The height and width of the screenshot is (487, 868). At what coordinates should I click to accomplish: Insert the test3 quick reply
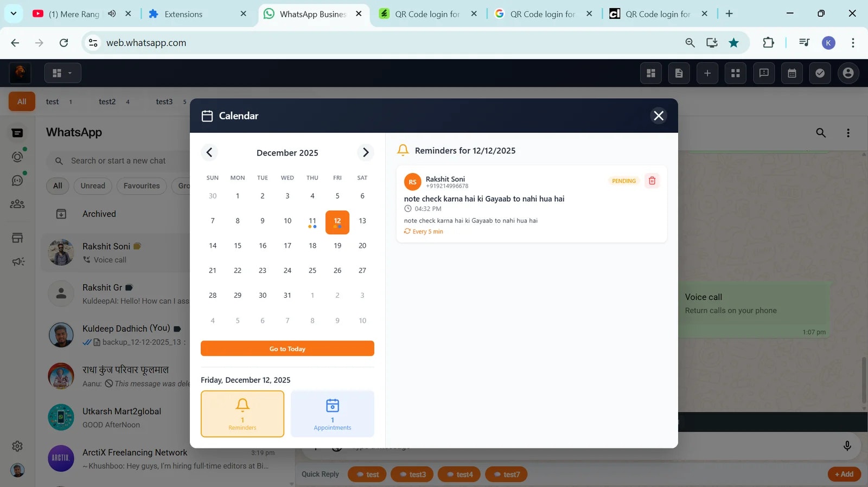[x=412, y=475]
